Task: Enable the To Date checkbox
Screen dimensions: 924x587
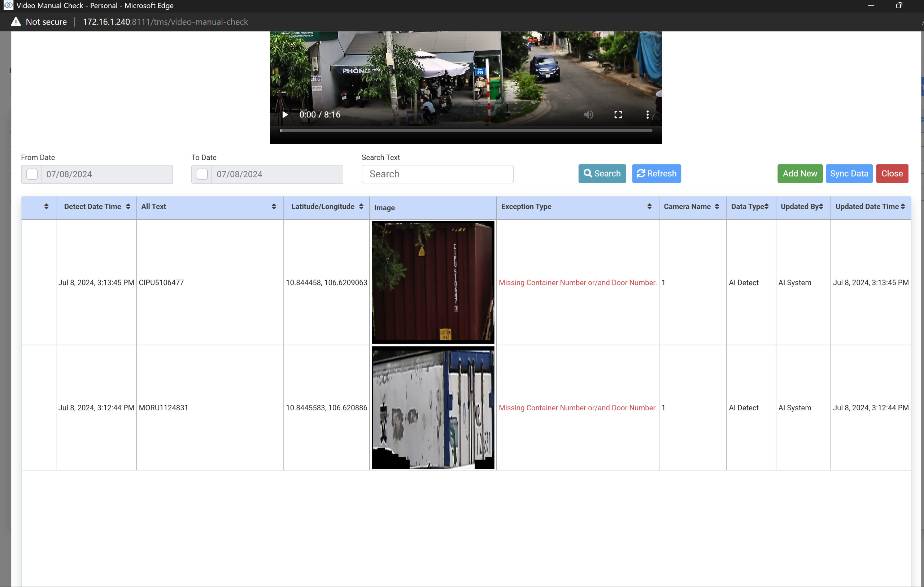Action: point(202,174)
